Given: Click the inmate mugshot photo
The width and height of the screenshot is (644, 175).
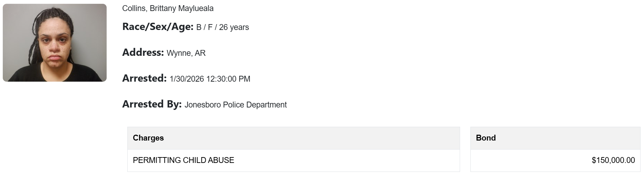Looking at the screenshot, I should [55, 43].
